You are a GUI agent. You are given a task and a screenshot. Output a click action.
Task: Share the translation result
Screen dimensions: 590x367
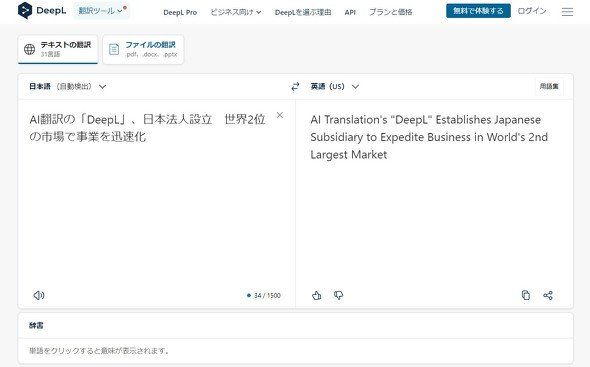click(x=548, y=295)
